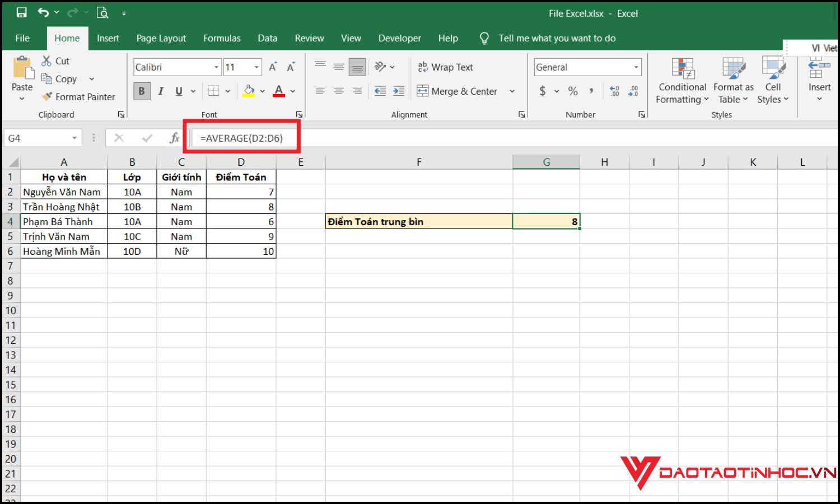Switch to the Formulas tab
The width and height of the screenshot is (840, 504).
pos(222,38)
